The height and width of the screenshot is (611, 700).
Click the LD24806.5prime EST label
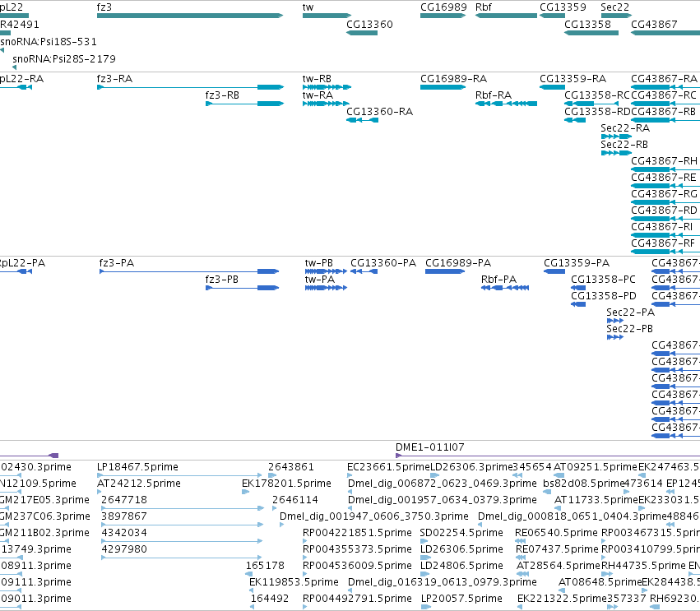(x=462, y=566)
